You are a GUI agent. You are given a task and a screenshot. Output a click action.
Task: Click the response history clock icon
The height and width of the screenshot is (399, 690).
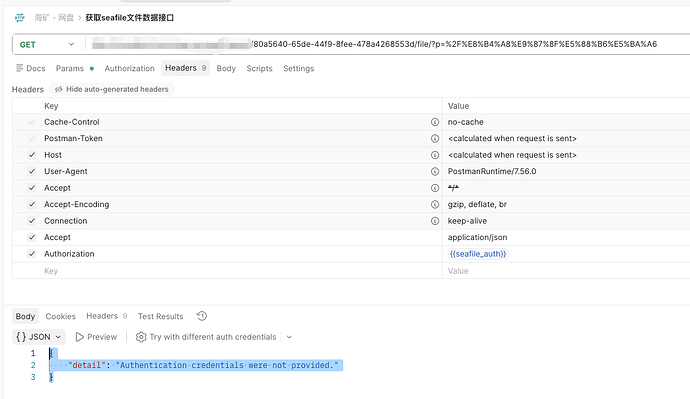202,316
